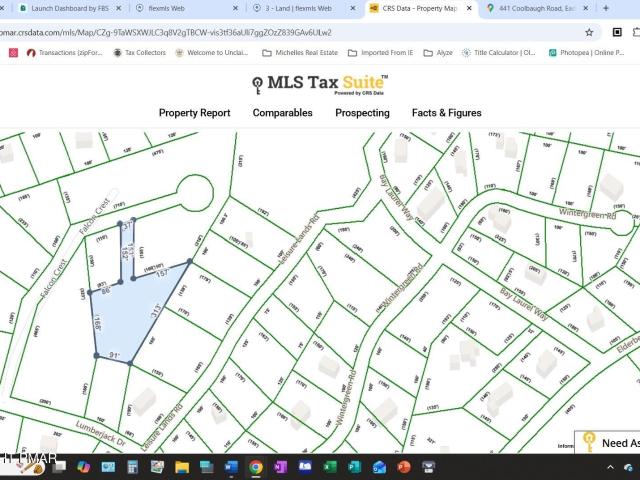Screen dimensions: 640x480
Task: Open the Prospecting menu
Action: click(362, 113)
